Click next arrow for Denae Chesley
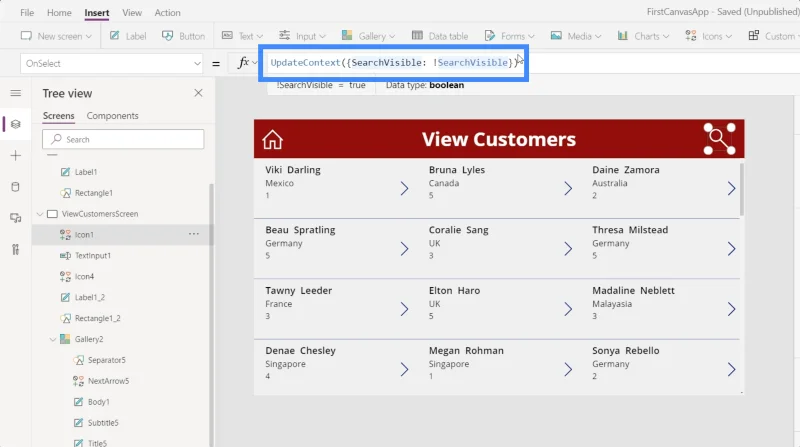800x447 pixels. click(404, 369)
